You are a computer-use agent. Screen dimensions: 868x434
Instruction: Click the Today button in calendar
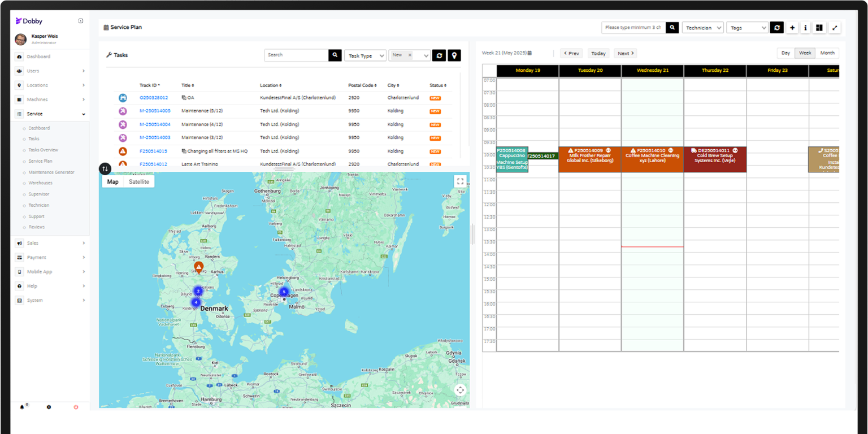click(598, 54)
